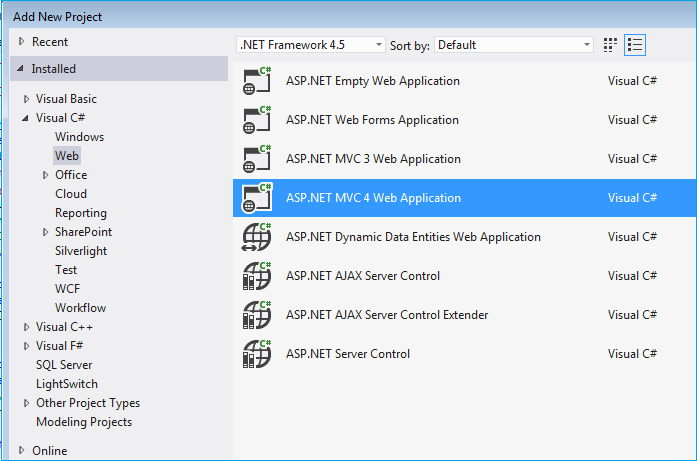Switch to medium icons list view
Screen dimensions: 697x461
635,45
